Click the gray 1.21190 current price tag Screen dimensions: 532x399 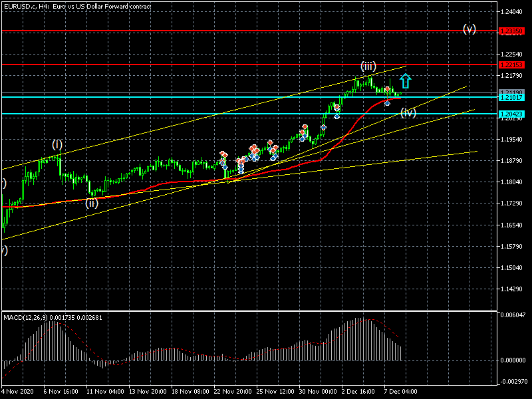coord(511,92)
